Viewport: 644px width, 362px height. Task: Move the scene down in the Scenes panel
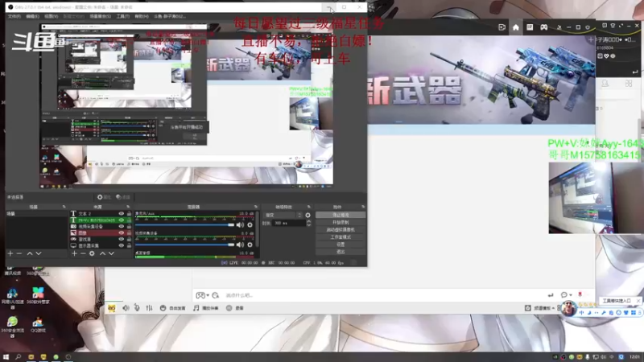point(38,253)
